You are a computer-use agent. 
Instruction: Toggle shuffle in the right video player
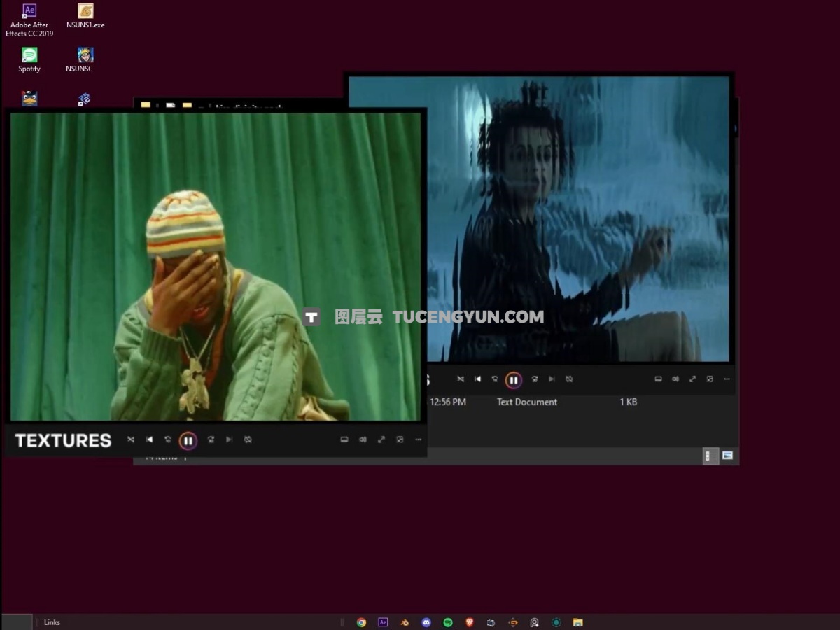pos(461,379)
